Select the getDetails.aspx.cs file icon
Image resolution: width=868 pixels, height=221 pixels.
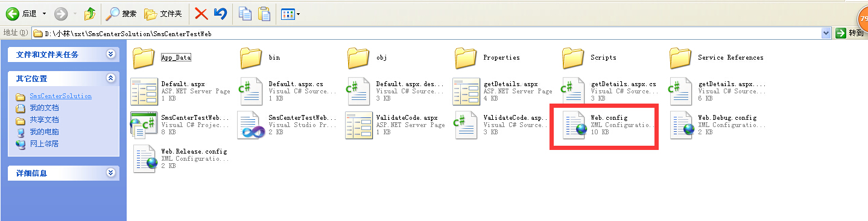pyautogui.click(x=573, y=92)
